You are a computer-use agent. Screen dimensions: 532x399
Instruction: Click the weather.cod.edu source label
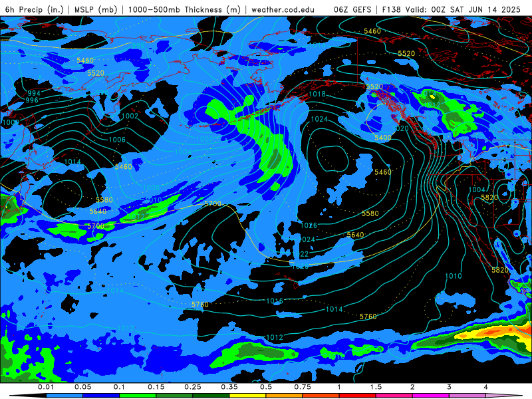[283, 9]
